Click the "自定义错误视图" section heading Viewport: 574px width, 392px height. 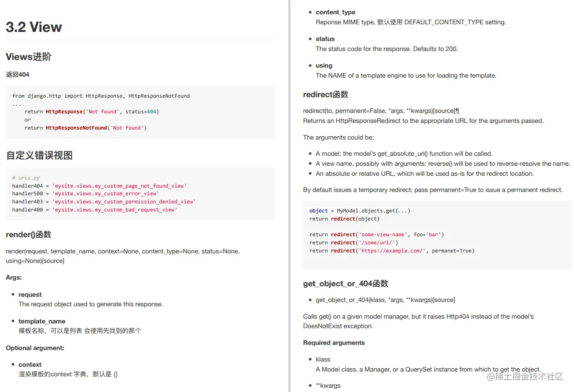coord(39,155)
